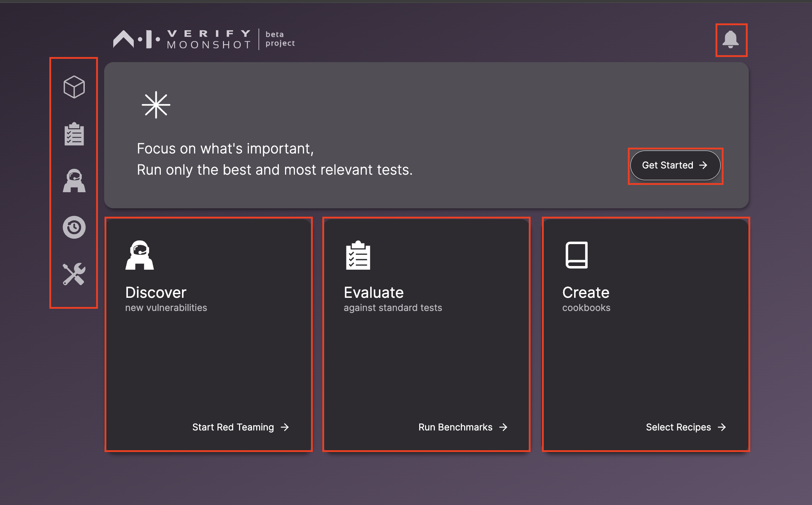The width and height of the screenshot is (812, 505).
Task: Open the history clock icon in sidebar
Action: tap(74, 227)
